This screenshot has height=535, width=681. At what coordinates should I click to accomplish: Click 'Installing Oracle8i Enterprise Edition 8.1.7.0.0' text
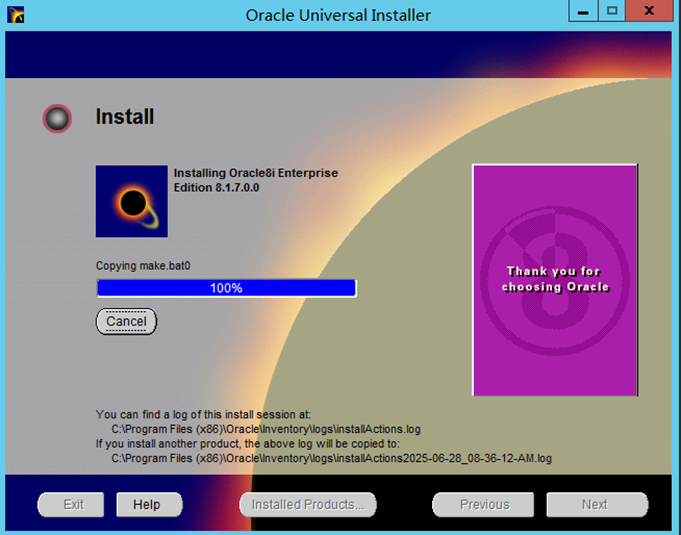(x=255, y=180)
